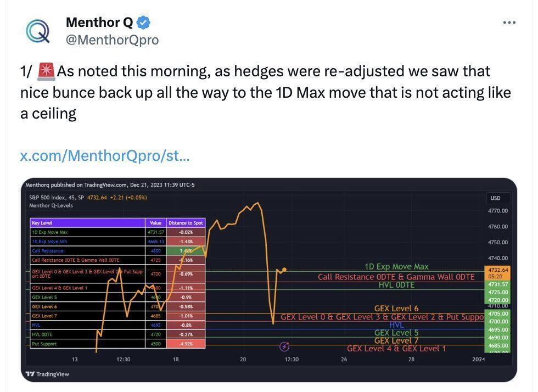Select the TradingView logo in the chart footer

pyautogui.click(x=47, y=374)
